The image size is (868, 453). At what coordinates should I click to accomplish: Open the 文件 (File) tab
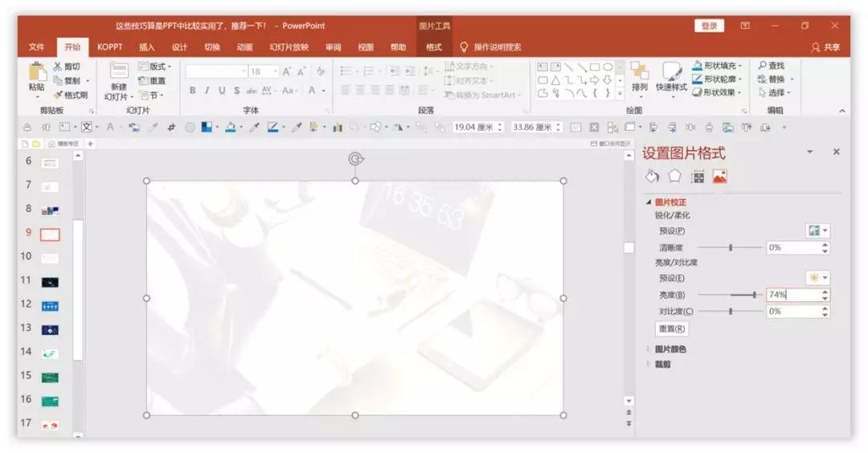(x=36, y=47)
